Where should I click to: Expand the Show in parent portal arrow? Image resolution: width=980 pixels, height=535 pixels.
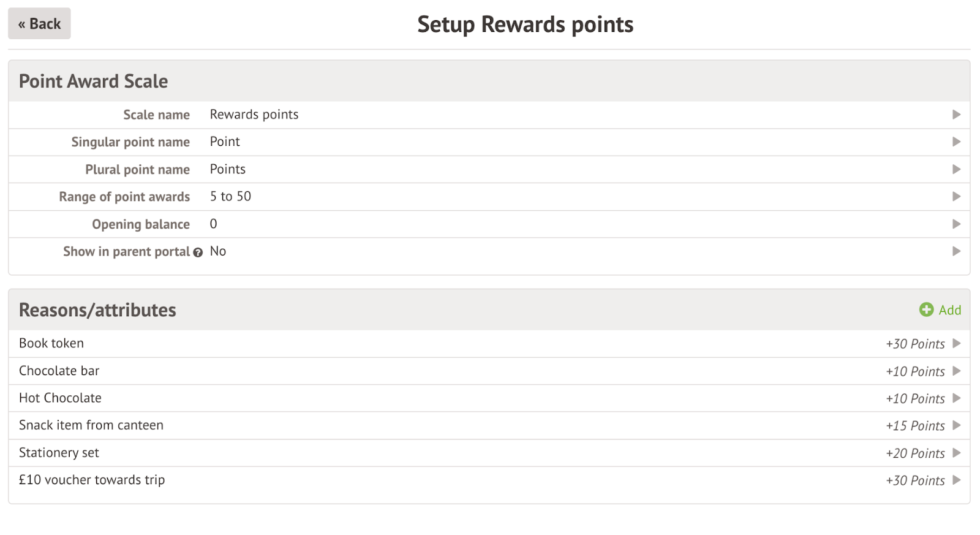click(x=956, y=251)
